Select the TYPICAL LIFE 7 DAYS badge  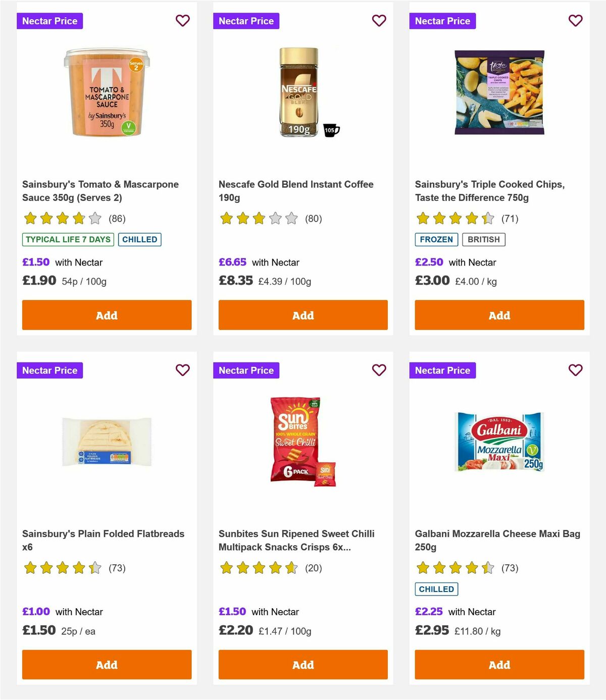(x=68, y=239)
